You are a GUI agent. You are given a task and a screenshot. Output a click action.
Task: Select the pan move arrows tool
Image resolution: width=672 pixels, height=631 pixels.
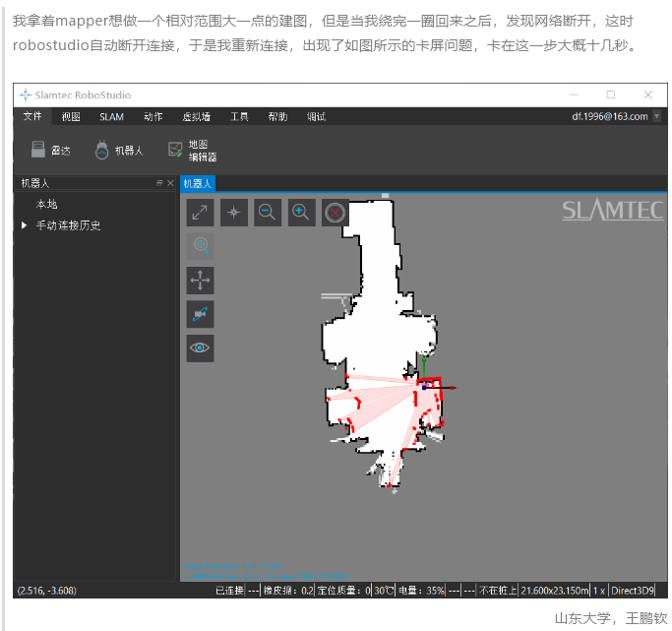point(200,280)
